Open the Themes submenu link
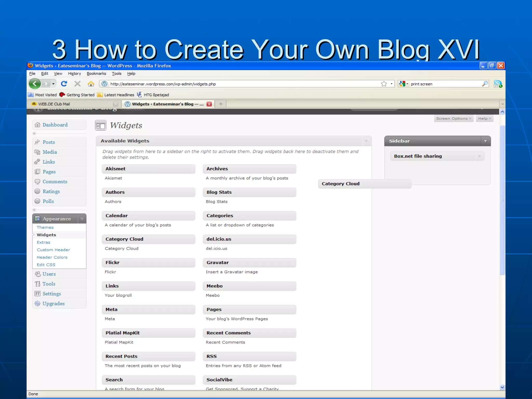532x399 pixels. (x=45, y=227)
